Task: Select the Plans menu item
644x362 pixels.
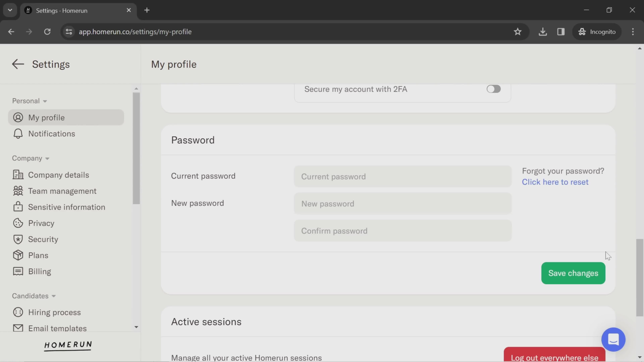Action: (x=38, y=255)
